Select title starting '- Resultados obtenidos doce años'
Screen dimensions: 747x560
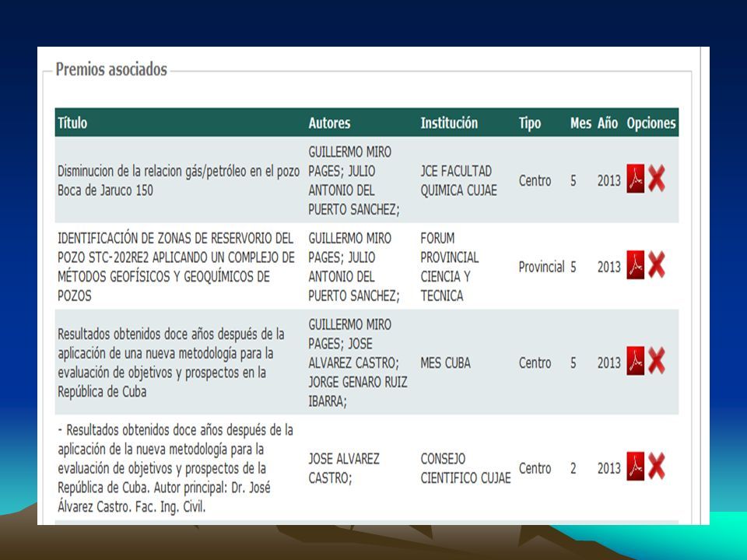tap(175, 468)
